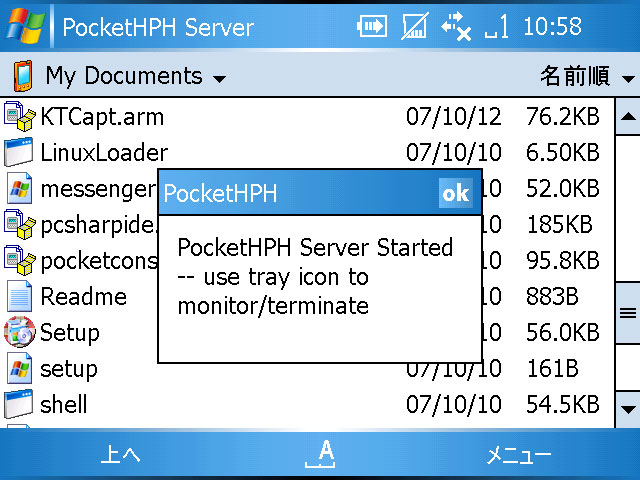640x480 pixels.
Task: Click the messenger file icon
Action: pyautogui.click(x=19, y=188)
